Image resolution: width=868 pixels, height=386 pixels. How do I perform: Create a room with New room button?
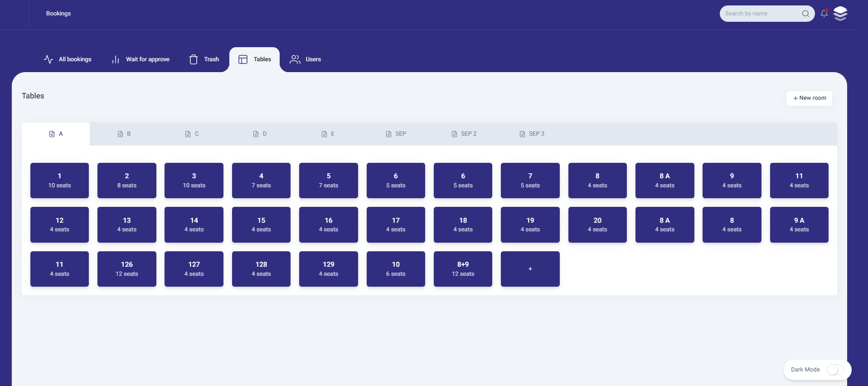809,98
